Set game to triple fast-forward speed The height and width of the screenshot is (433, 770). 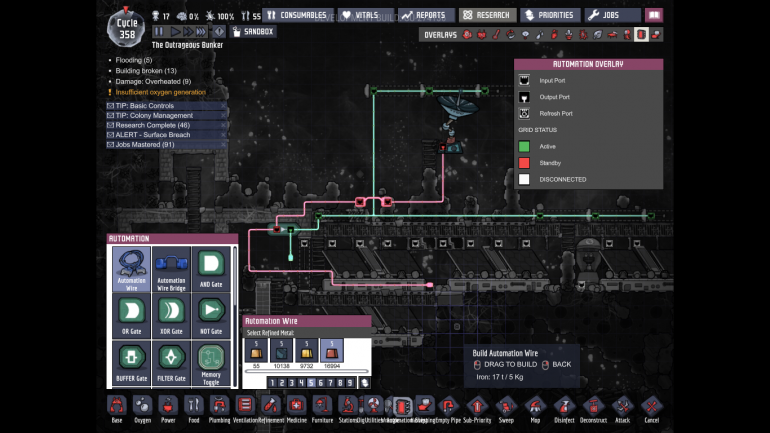click(x=200, y=32)
